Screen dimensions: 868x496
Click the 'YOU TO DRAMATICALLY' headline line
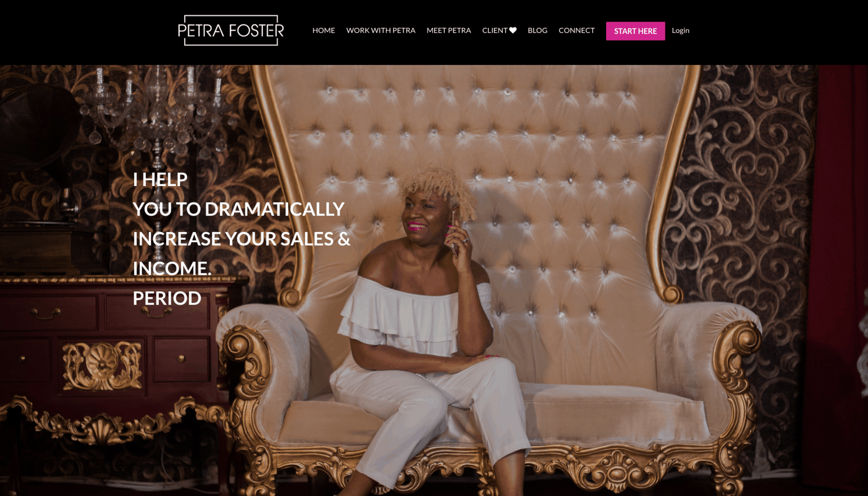click(238, 209)
